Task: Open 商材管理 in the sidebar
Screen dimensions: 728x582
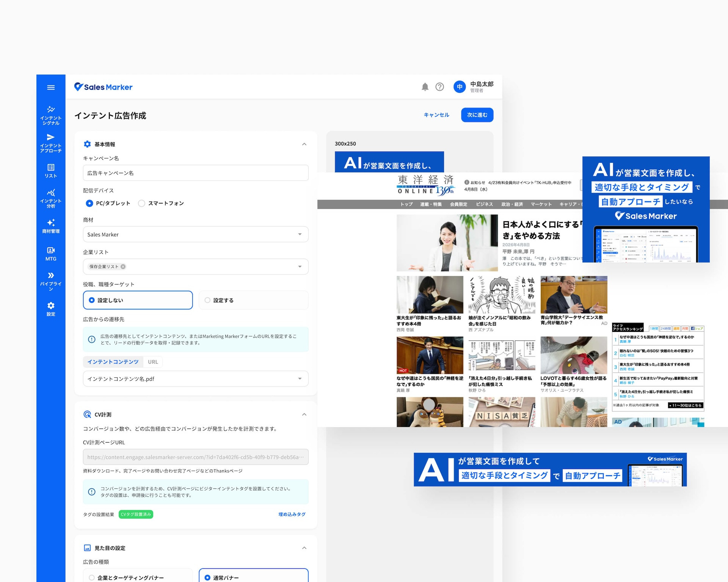Action: [x=51, y=226]
